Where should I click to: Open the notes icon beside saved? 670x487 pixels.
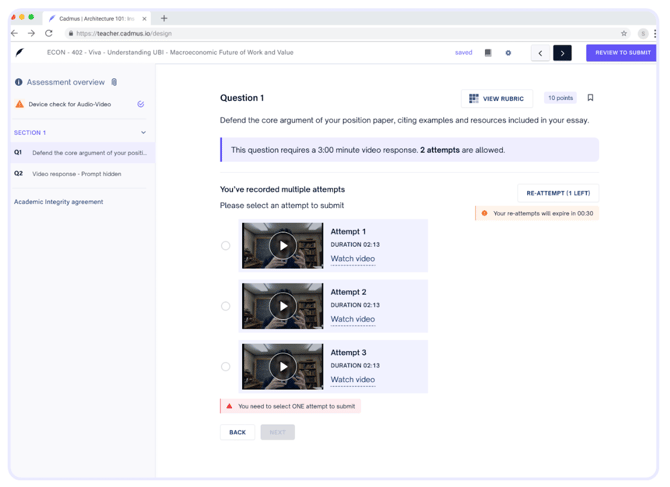(488, 53)
